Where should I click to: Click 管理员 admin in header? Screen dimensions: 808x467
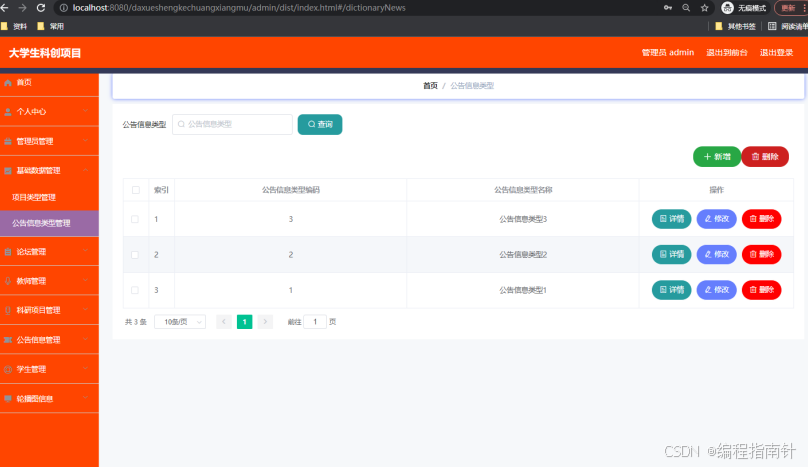coord(668,53)
